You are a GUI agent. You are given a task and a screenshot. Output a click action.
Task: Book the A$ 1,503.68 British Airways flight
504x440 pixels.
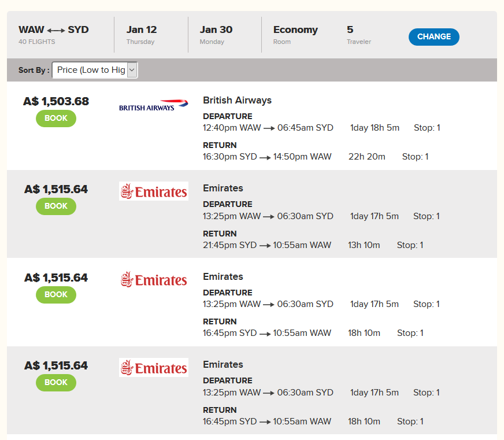(56, 119)
